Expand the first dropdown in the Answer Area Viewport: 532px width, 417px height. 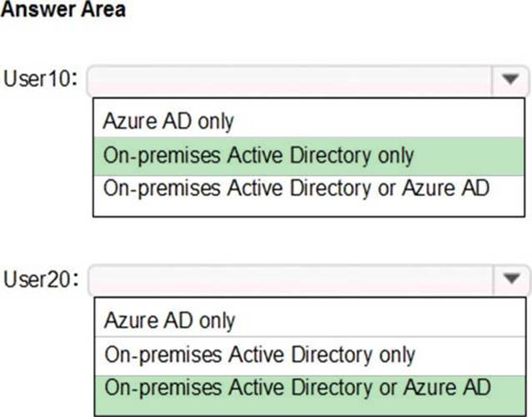pos(509,80)
